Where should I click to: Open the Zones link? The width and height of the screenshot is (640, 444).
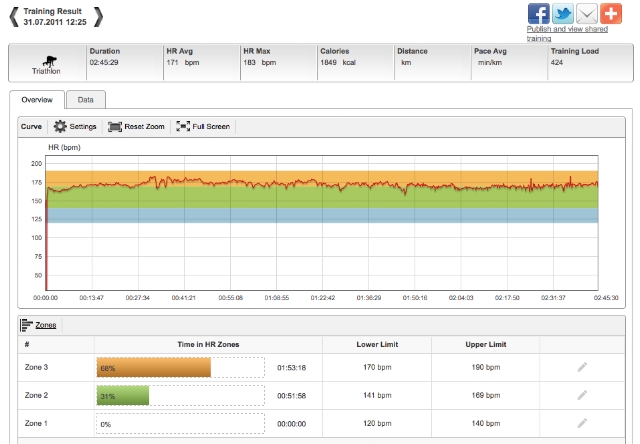[46, 325]
